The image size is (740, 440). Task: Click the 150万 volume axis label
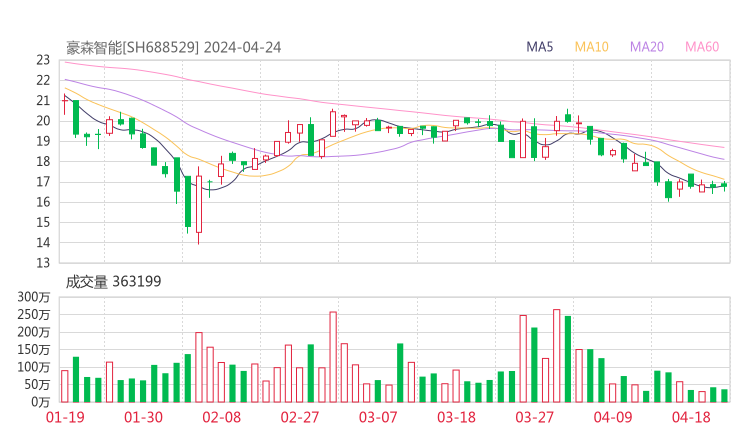pyautogui.click(x=34, y=350)
